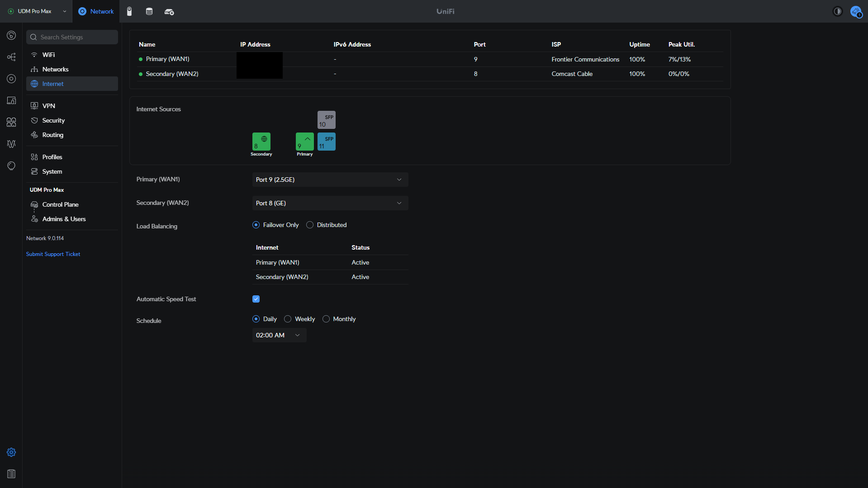Click Primary (WAN1) row in load balancing table
Viewport: 868px width, 488px height.
(330, 262)
